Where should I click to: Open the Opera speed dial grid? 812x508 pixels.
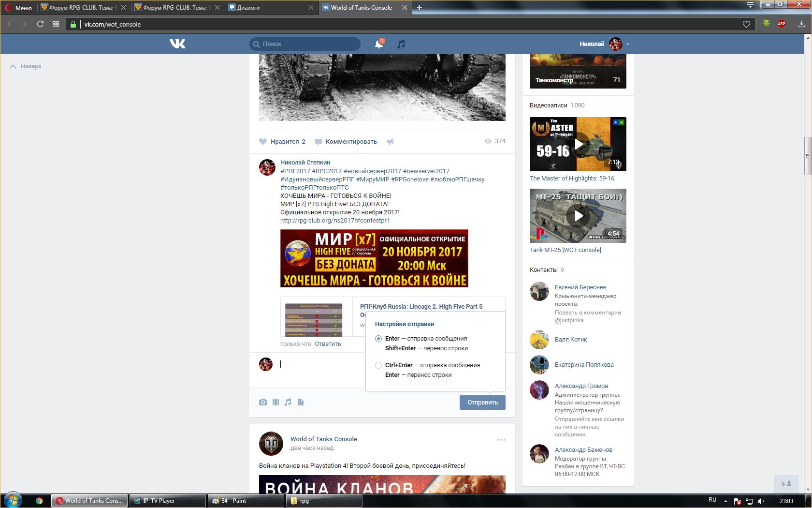56,24
